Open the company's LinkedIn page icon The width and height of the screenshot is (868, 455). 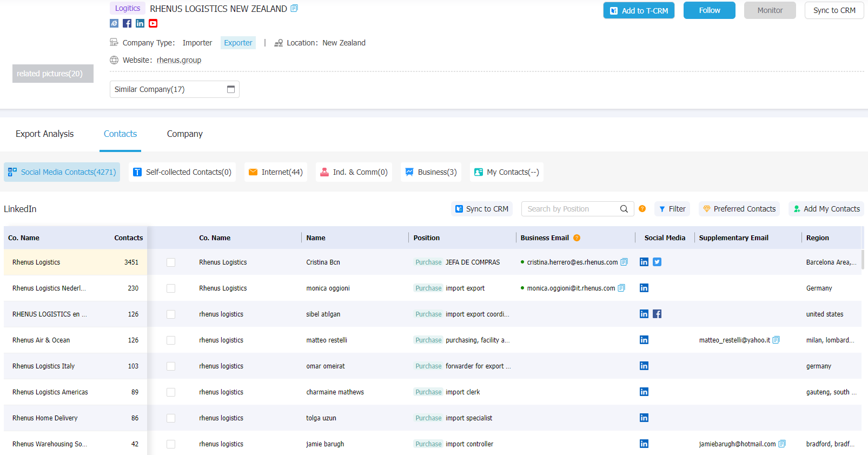pyautogui.click(x=140, y=23)
